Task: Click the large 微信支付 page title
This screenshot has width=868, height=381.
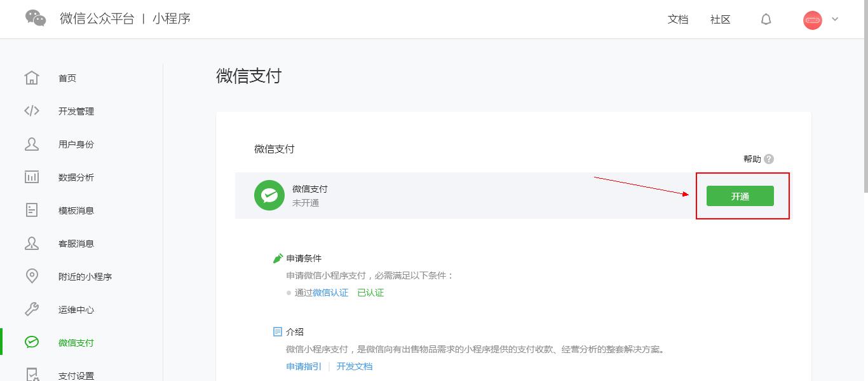Action: point(248,76)
